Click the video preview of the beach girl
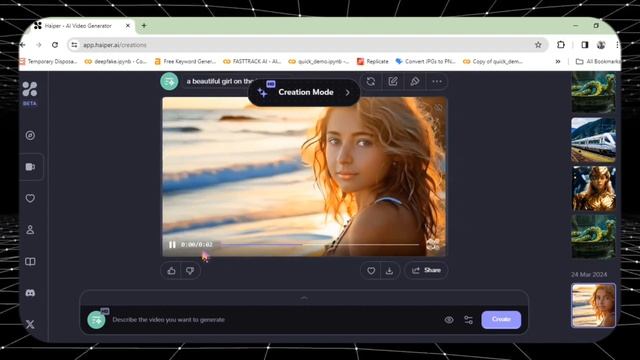Image resolution: width=640 pixels, height=360 pixels. pos(304,176)
